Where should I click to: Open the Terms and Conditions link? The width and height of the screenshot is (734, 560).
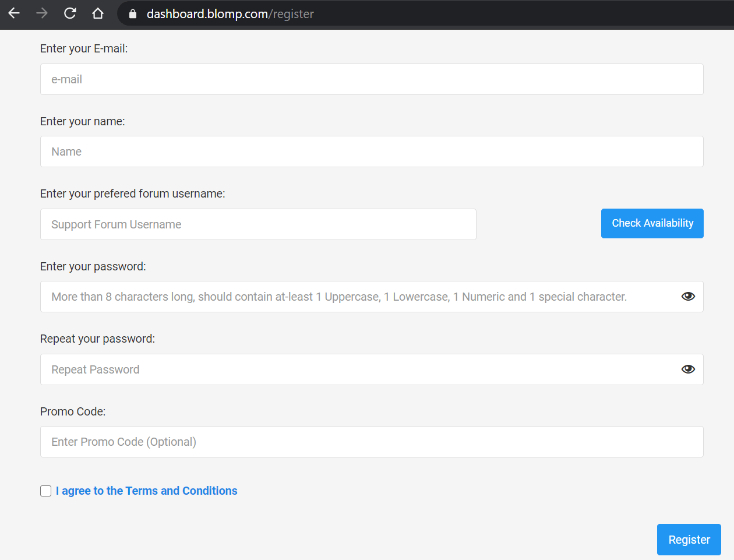[147, 491]
